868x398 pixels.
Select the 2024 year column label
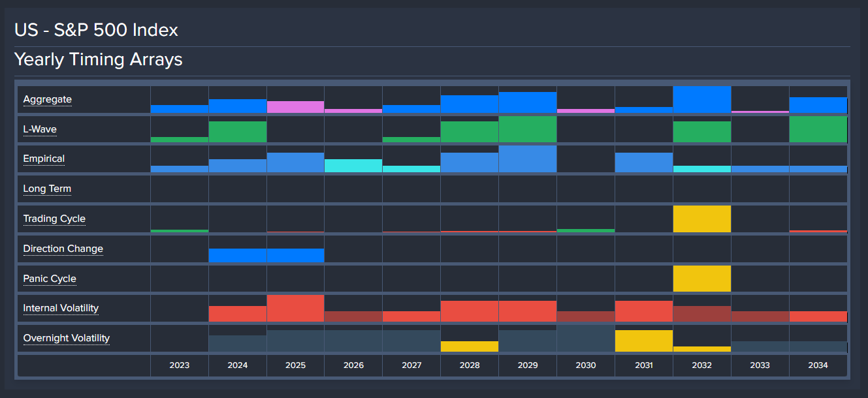pos(238,365)
